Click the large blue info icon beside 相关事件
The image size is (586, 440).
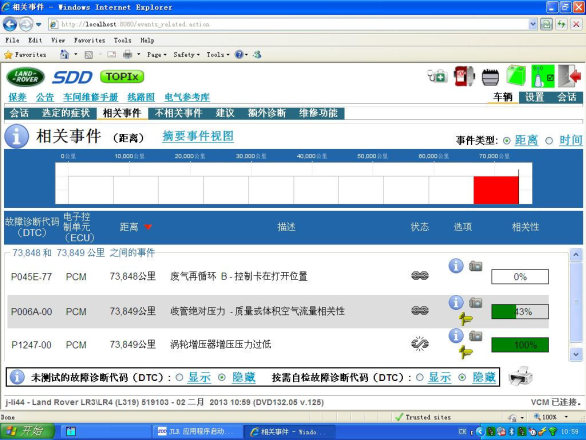coord(16,136)
